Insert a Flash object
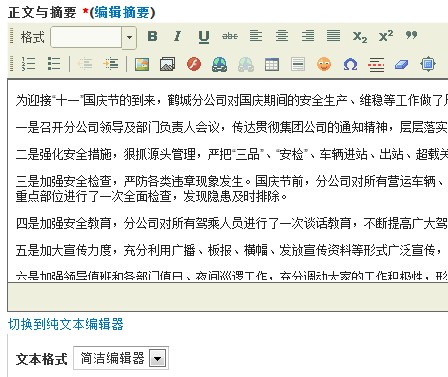 (194, 64)
